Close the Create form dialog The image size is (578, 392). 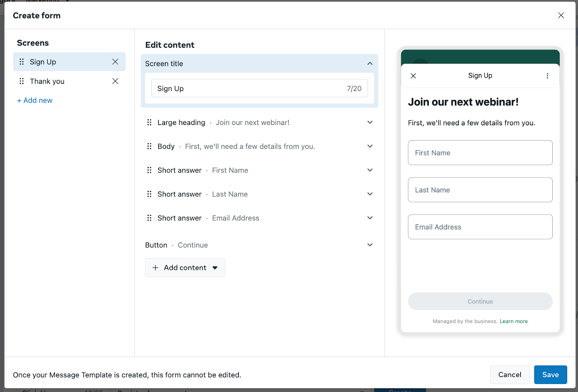tap(561, 15)
